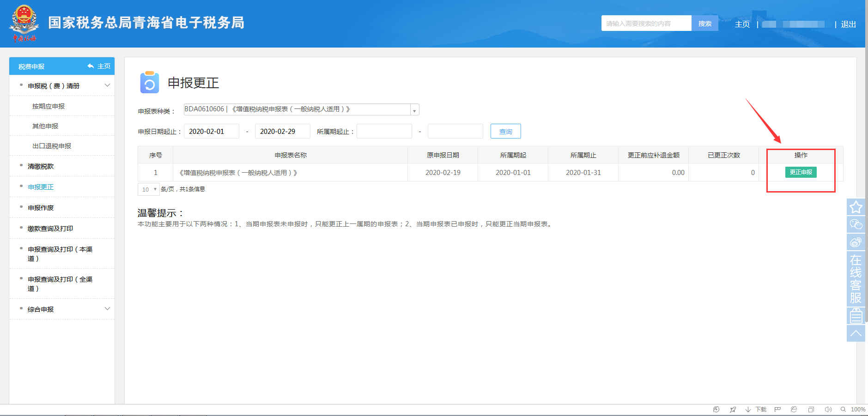Screen dimensions: 868x416
Task: Open the rows-per-page dropdown showing 10
Action: point(149,189)
